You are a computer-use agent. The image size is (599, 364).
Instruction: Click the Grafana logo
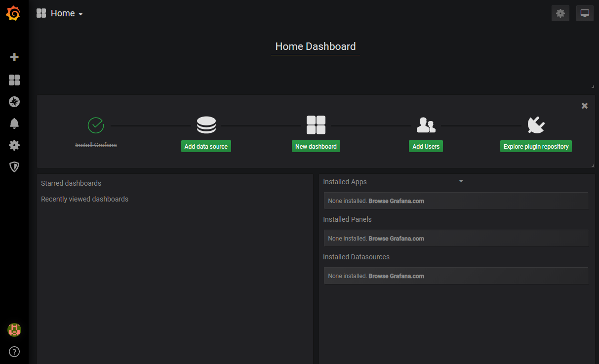[13, 13]
